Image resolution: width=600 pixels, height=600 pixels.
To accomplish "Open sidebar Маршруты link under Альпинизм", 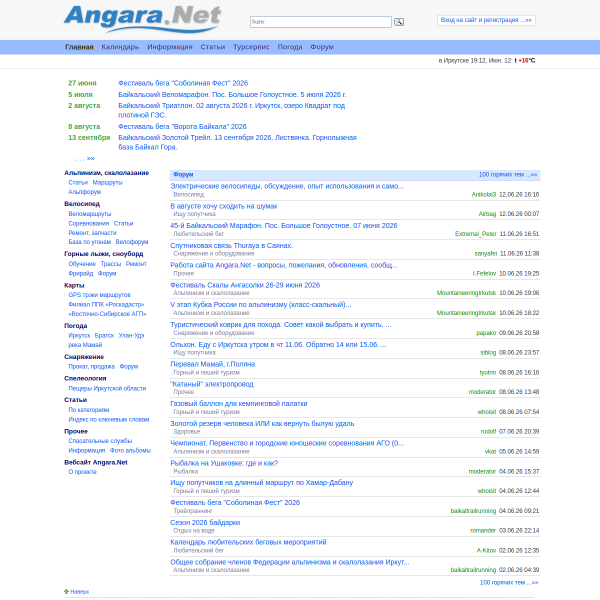I will 108,183.
